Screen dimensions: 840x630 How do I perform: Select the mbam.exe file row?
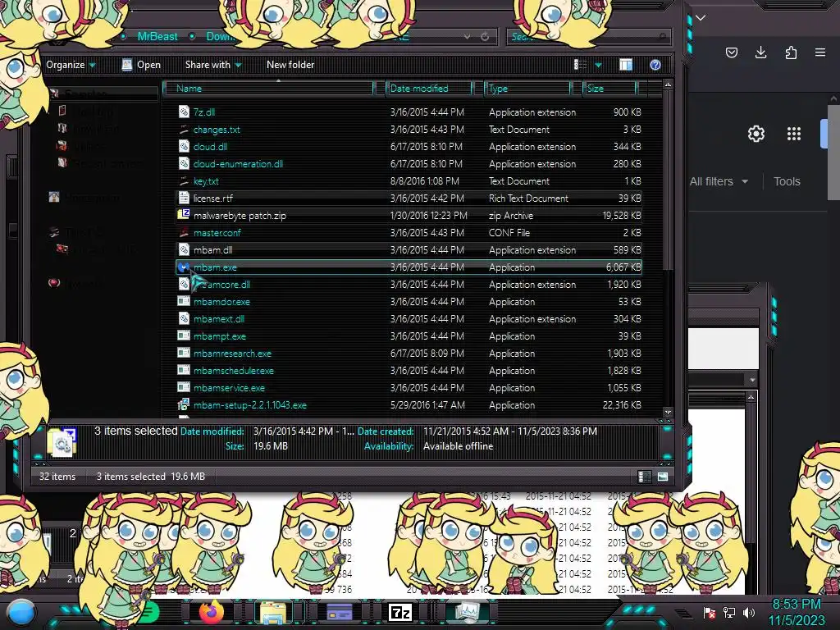click(409, 267)
